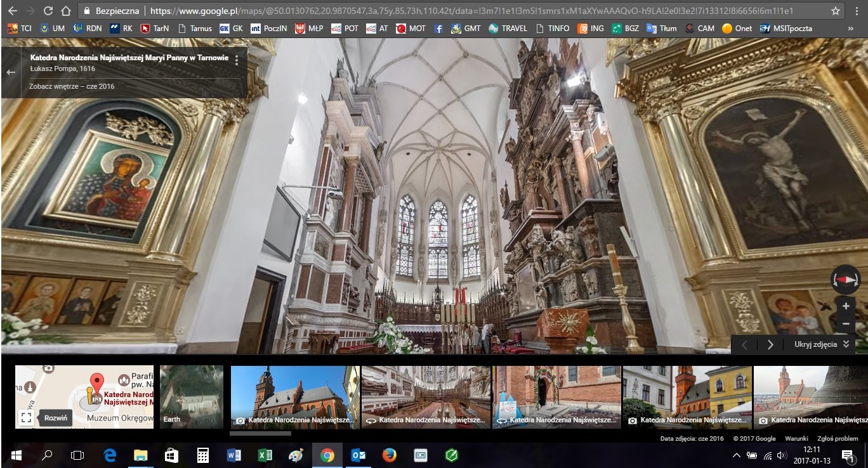
Task: Open Excel from taskbar
Action: (x=265, y=455)
